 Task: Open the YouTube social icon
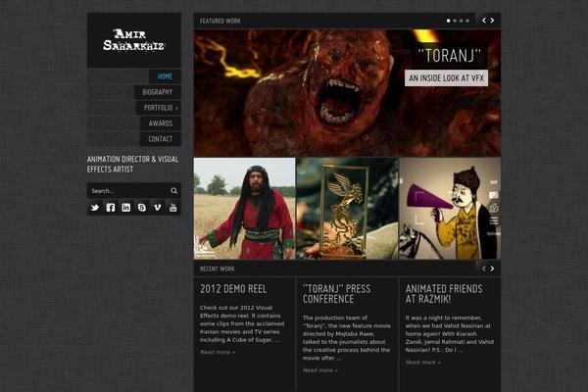click(173, 208)
